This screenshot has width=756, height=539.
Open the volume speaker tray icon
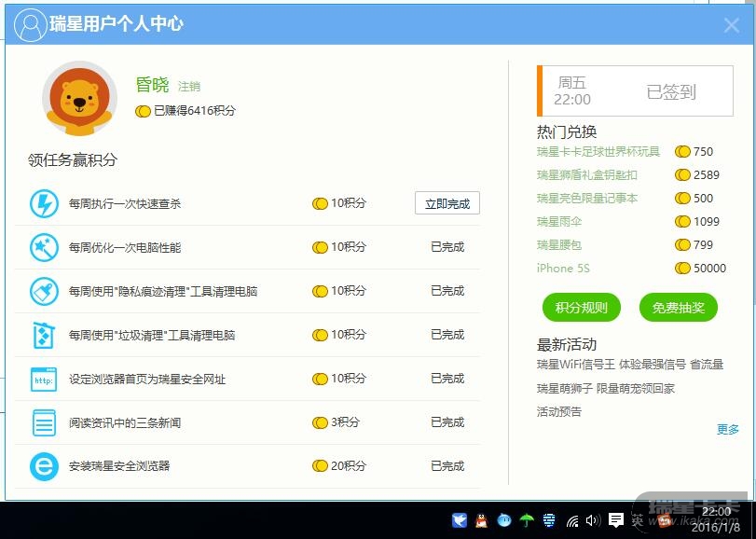[593, 520]
